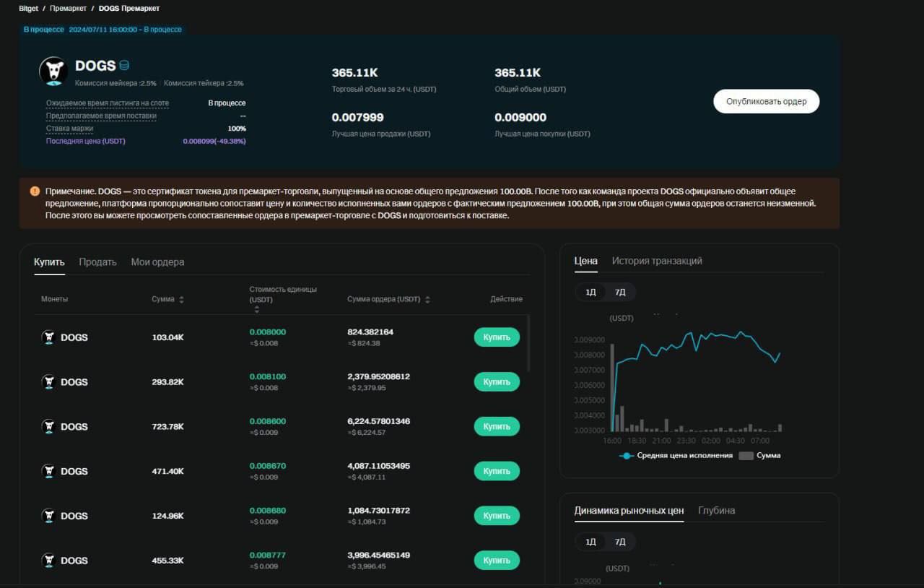Toggle Средняя цена исполнения legend series

[676, 456]
